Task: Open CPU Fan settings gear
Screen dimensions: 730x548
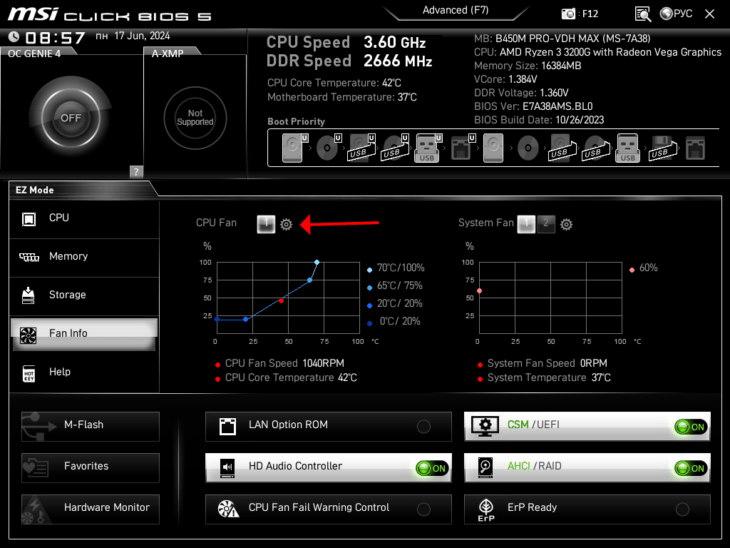Action: pyautogui.click(x=286, y=224)
